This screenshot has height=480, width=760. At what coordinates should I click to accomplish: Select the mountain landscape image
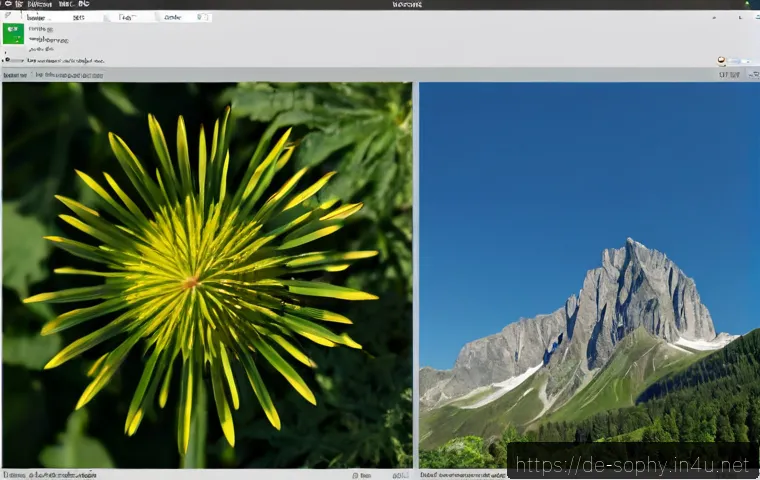[589, 275]
